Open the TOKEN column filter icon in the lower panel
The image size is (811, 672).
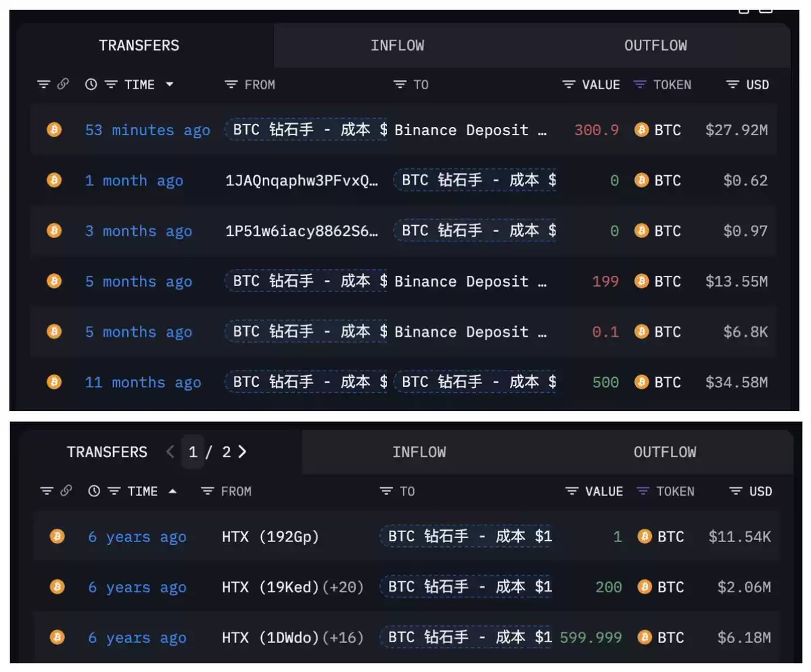point(643,491)
